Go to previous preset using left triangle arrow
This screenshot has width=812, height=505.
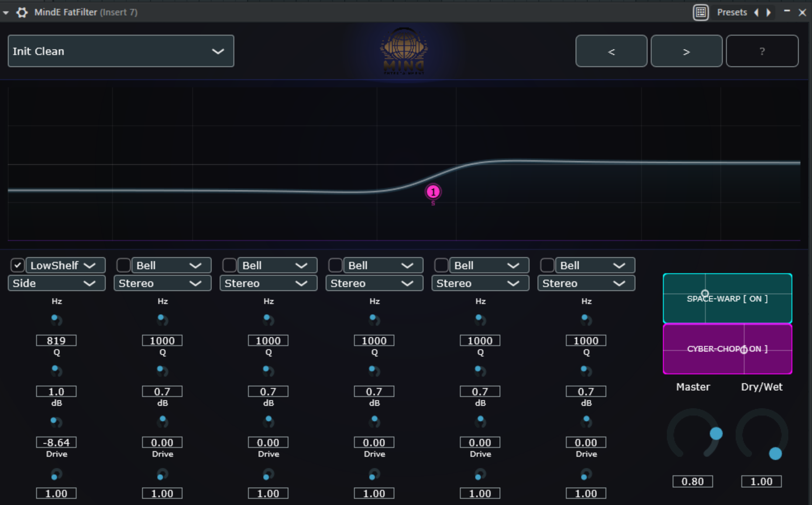756,12
